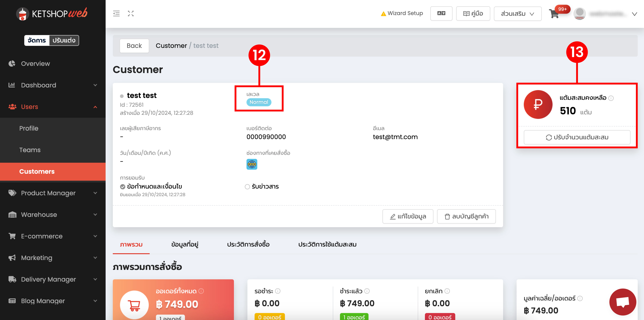The image size is (644, 320).
Task: Click the email test@tmt.com
Action: point(395,137)
